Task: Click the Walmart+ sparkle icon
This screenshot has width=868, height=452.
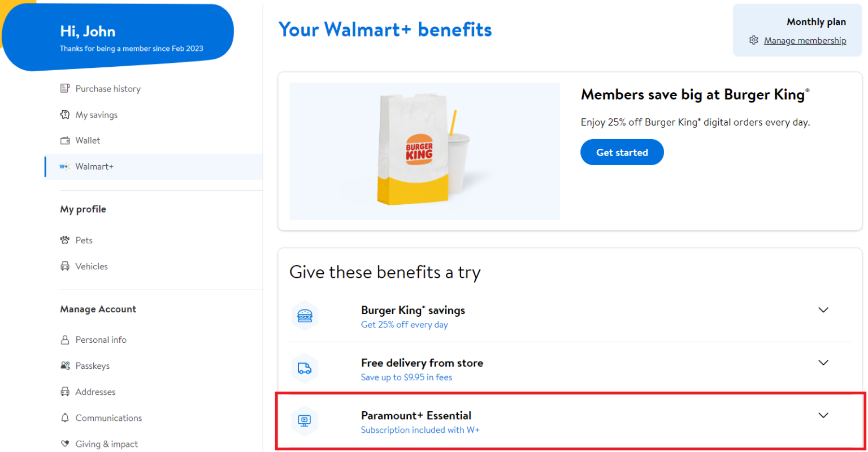Action: (x=64, y=166)
